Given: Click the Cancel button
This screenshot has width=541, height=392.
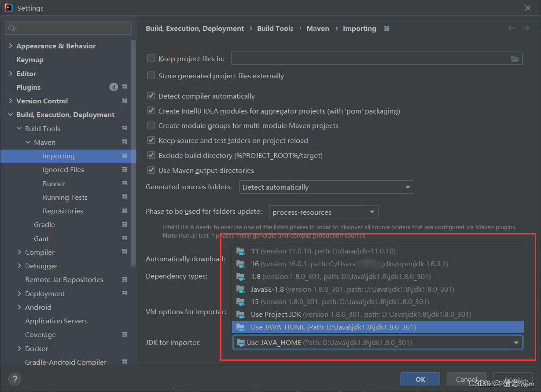Looking at the screenshot, I should pos(466,379).
